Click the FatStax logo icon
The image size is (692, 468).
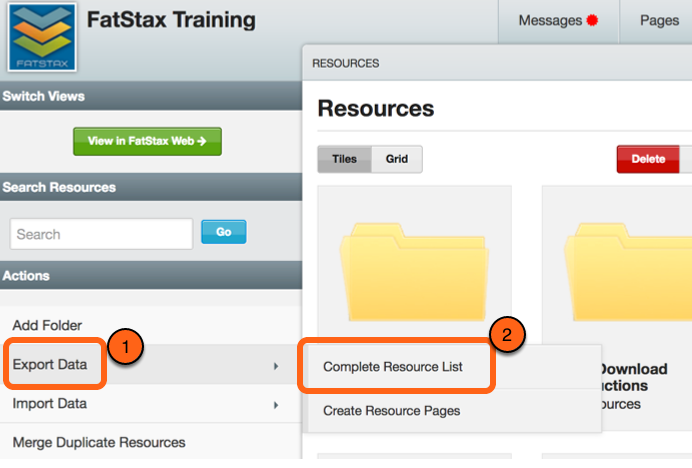(42, 38)
